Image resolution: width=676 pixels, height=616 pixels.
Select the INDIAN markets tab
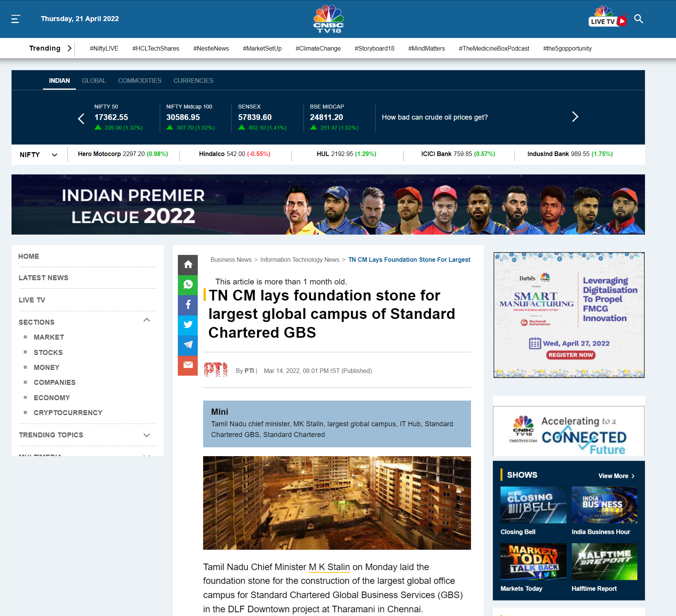tap(59, 80)
